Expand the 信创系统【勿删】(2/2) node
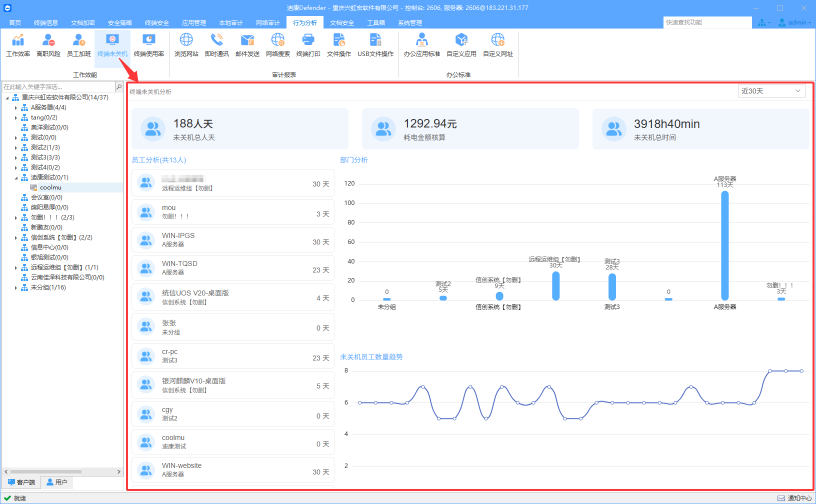The width and height of the screenshot is (816, 504). click(x=16, y=237)
